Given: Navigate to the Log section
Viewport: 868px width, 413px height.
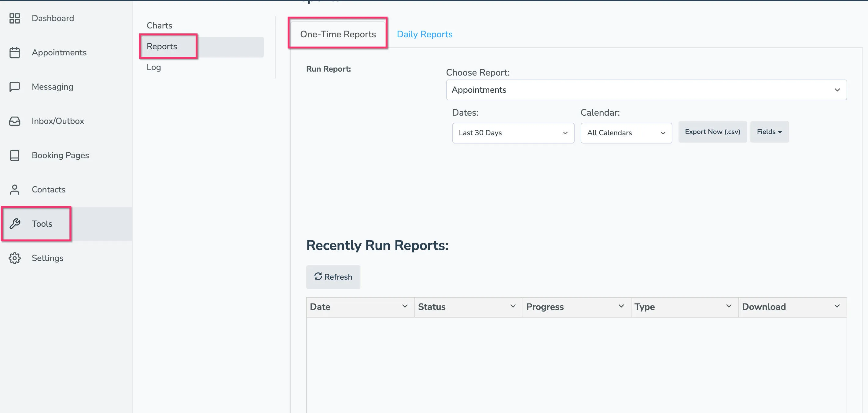Looking at the screenshot, I should (x=153, y=67).
